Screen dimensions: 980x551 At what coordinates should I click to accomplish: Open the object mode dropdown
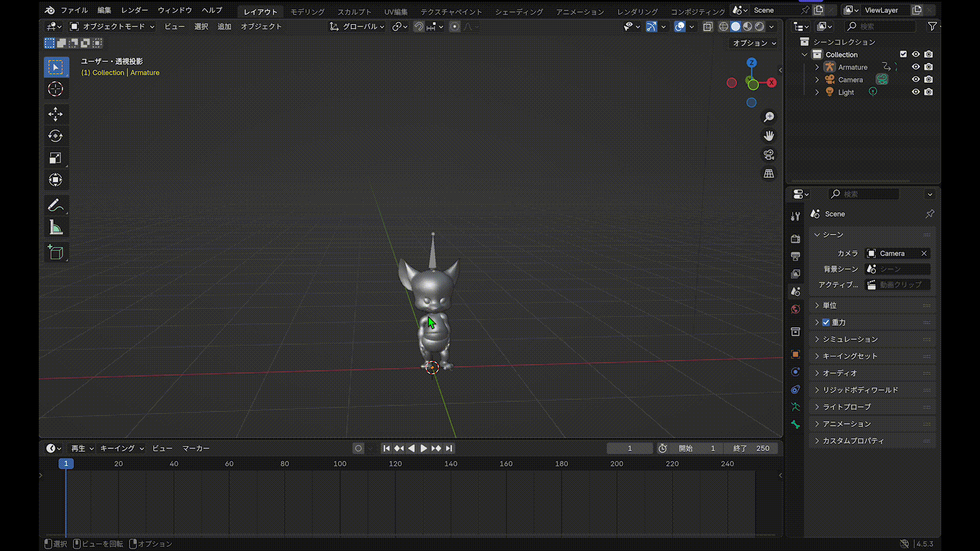point(112,27)
